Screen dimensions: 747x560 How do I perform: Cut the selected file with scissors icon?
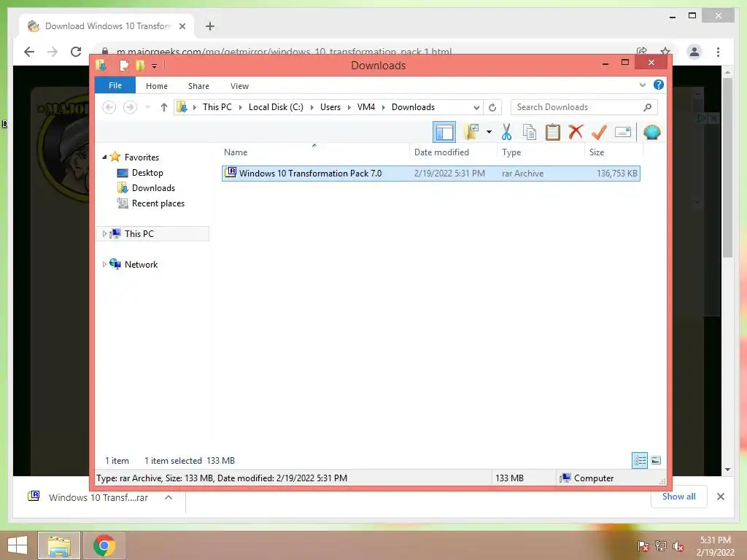click(x=506, y=132)
